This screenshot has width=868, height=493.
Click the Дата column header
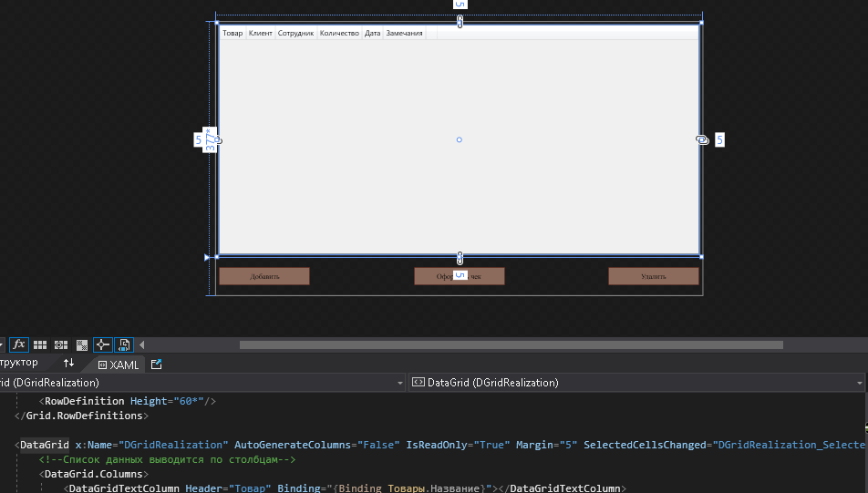coord(373,33)
